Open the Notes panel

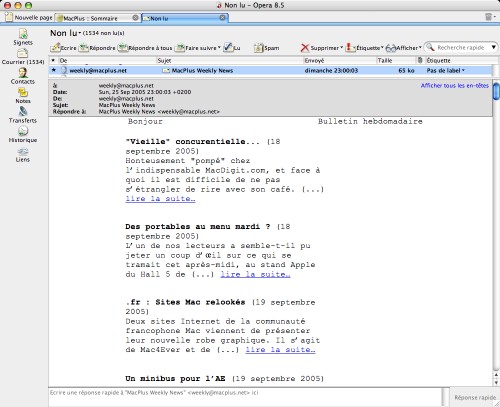click(23, 96)
